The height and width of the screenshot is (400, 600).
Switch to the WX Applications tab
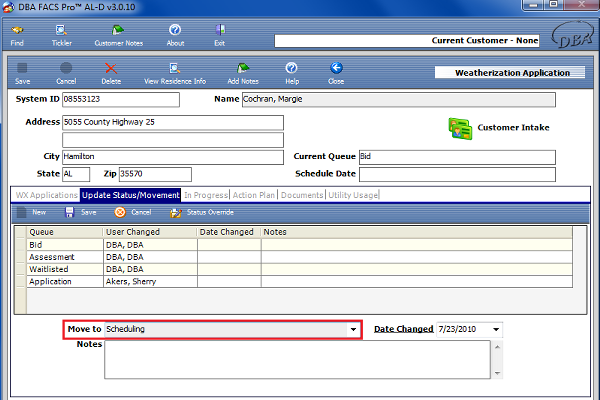point(47,195)
